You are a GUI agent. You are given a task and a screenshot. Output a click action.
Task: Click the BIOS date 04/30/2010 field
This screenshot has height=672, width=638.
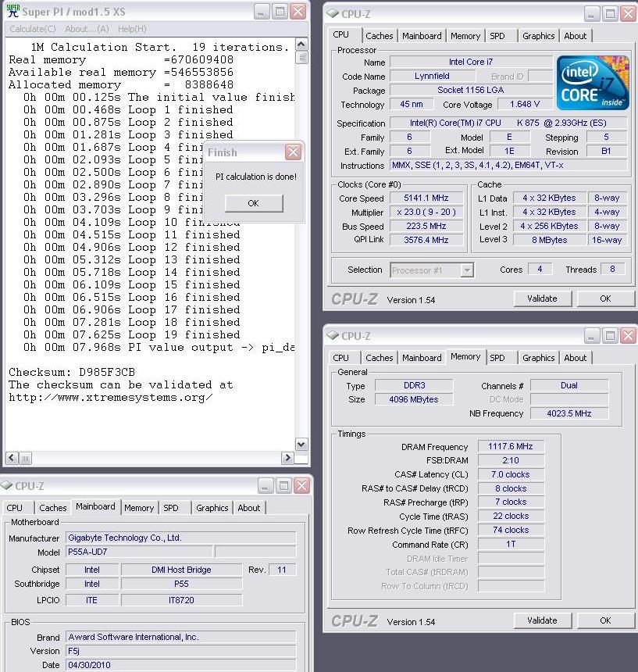pos(180,665)
